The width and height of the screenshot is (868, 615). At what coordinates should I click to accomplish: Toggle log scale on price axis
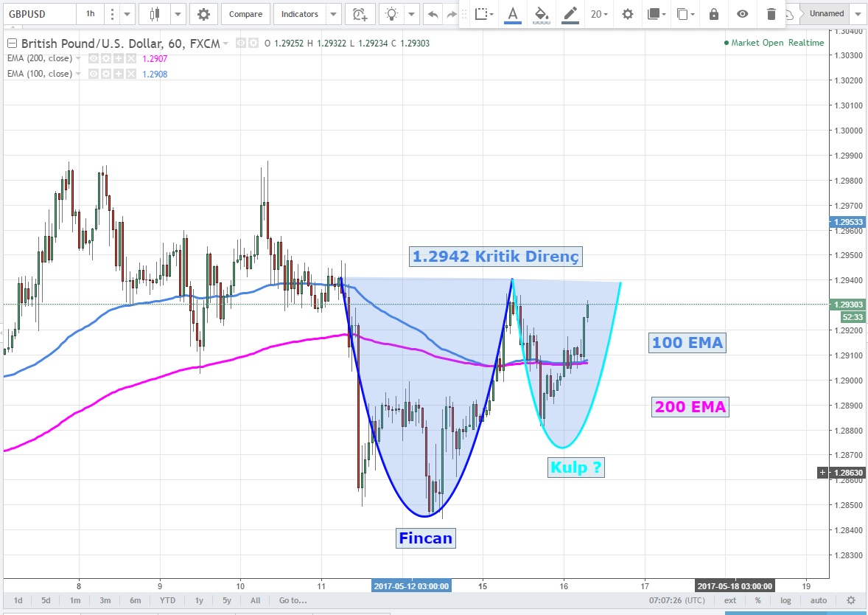[786, 600]
